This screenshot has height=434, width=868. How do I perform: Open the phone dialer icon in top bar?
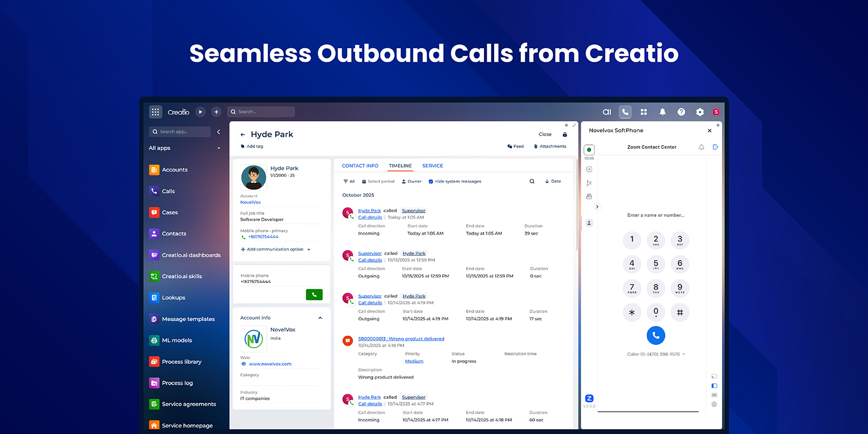click(x=625, y=112)
